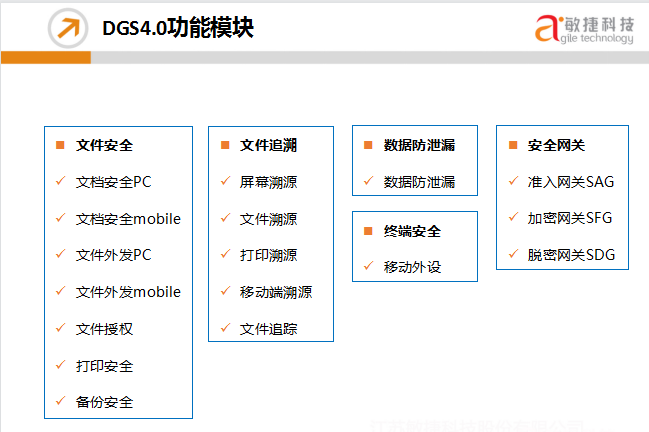Toggle the checkmark beside 准入网关SAG
The width and height of the screenshot is (649, 432).
[512, 182]
